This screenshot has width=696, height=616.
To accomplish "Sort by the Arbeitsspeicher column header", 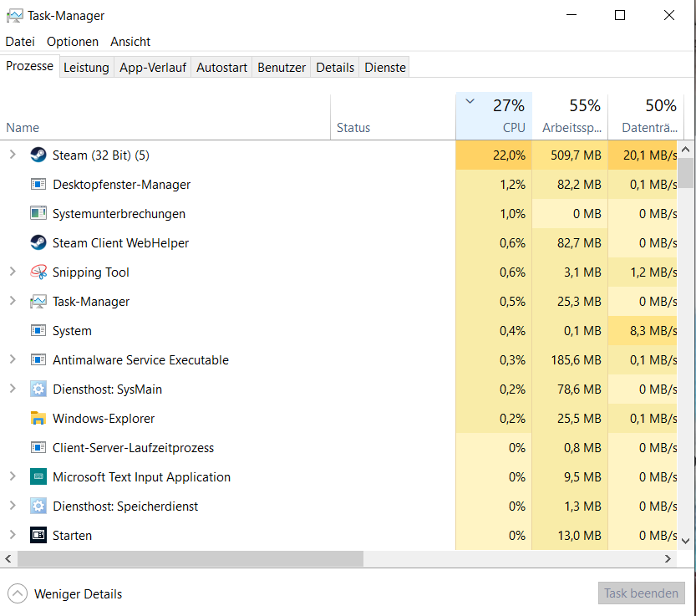I will point(570,116).
